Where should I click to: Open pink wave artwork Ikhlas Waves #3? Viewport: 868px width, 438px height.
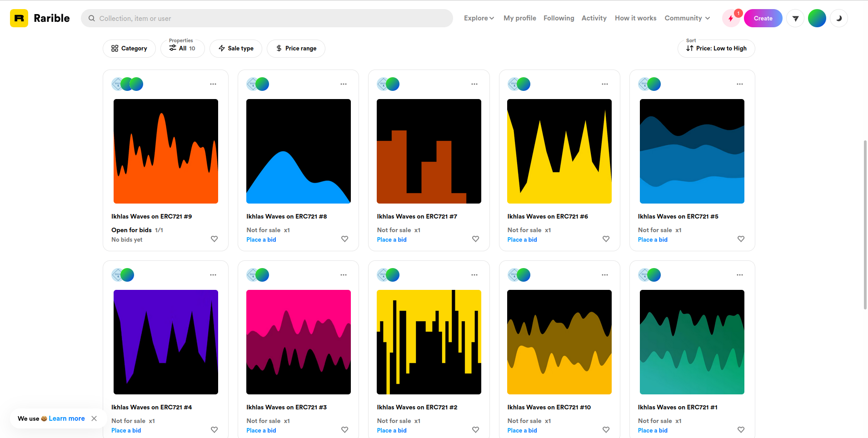pyautogui.click(x=299, y=342)
